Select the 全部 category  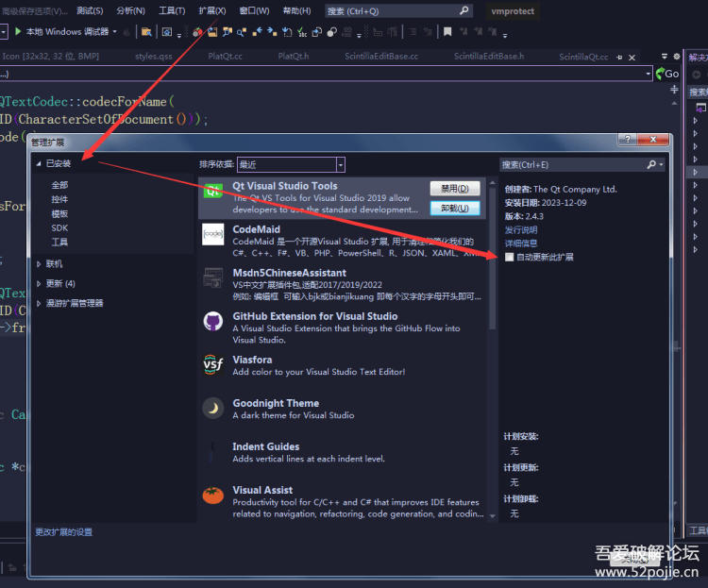click(x=59, y=185)
